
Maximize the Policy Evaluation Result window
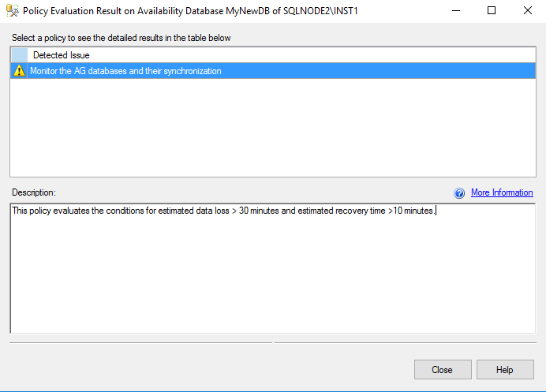[492, 11]
